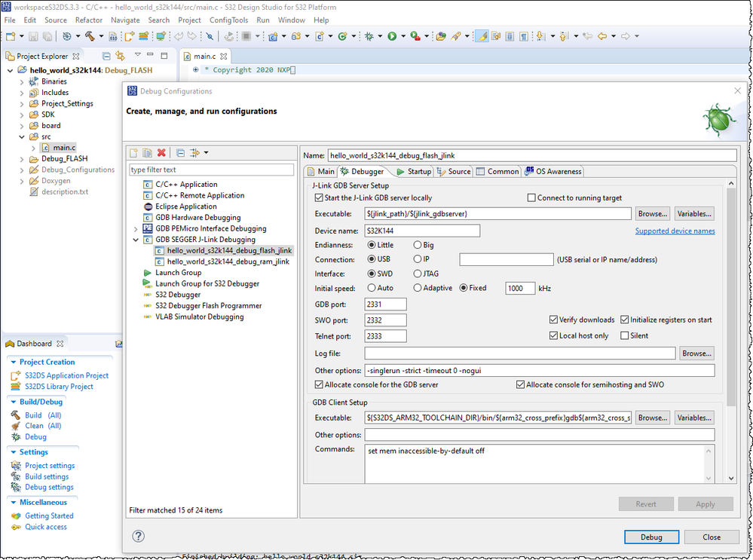Open the Project menu
This screenshot has height=560, width=753.
point(189,20)
